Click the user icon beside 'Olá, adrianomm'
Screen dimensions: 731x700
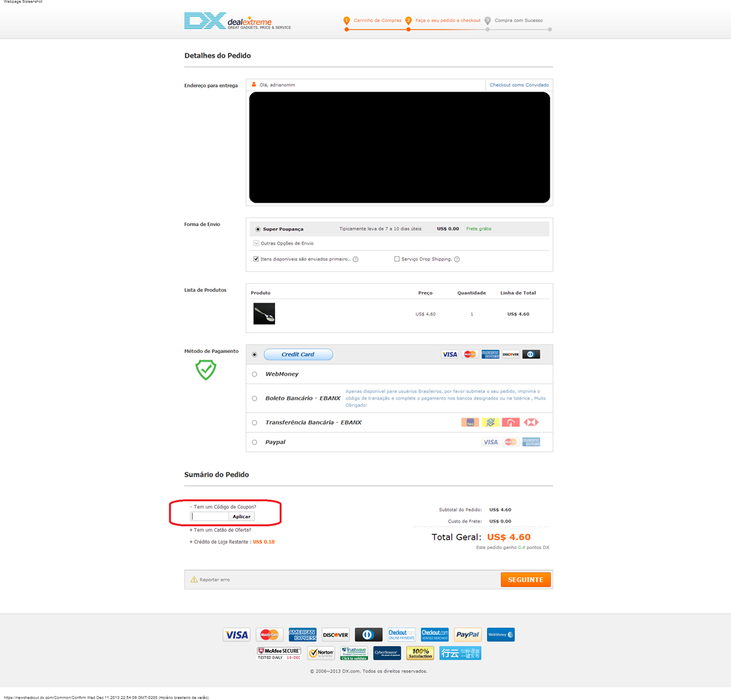pos(254,84)
